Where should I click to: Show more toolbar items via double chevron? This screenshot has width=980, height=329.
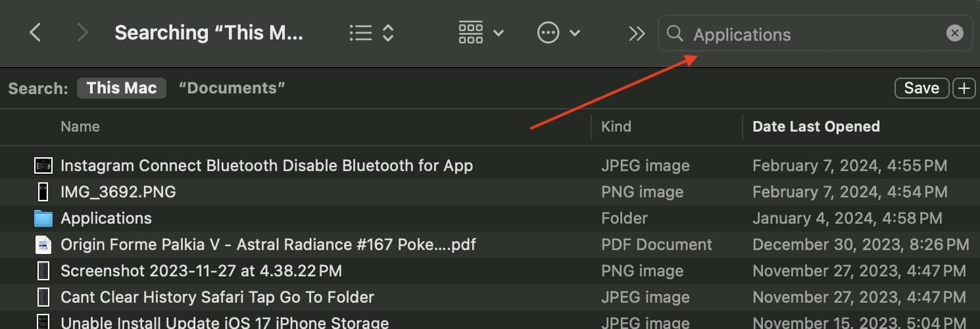click(x=636, y=34)
